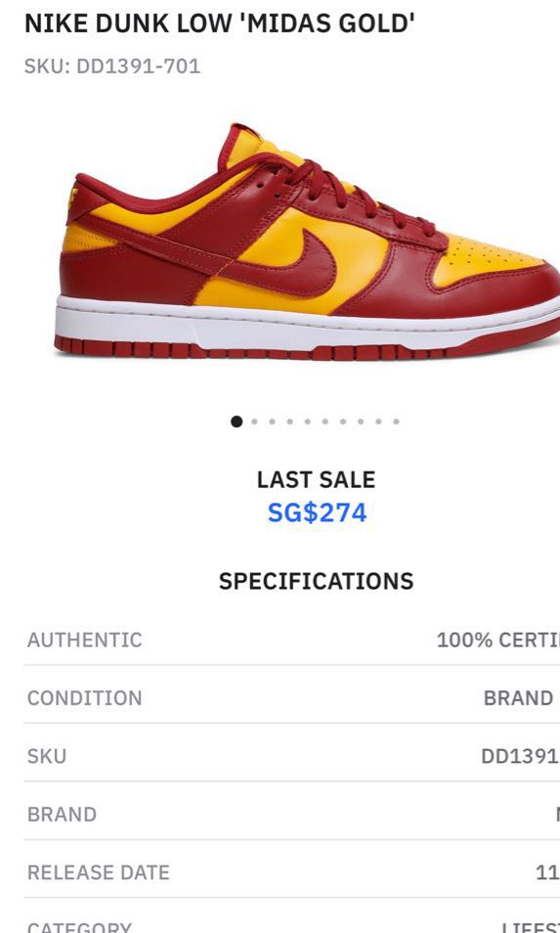This screenshot has height=933, width=560.
Task: Select the AUTHENTIC specification row
Action: coord(292,640)
